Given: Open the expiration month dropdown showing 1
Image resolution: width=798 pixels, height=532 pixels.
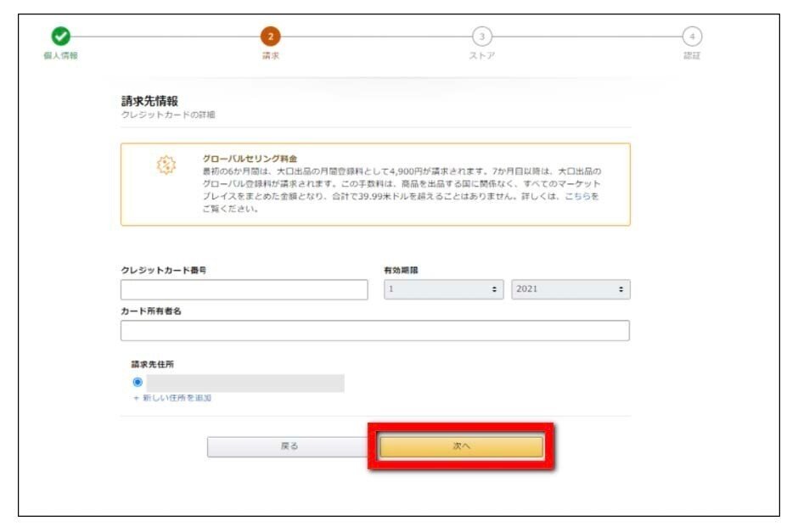Looking at the screenshot, I should [444, 288].
